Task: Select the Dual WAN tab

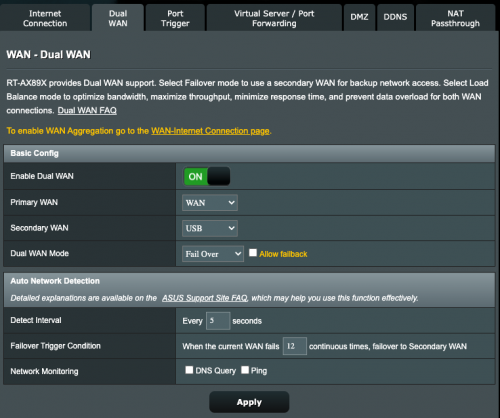Action: [118, 18]
